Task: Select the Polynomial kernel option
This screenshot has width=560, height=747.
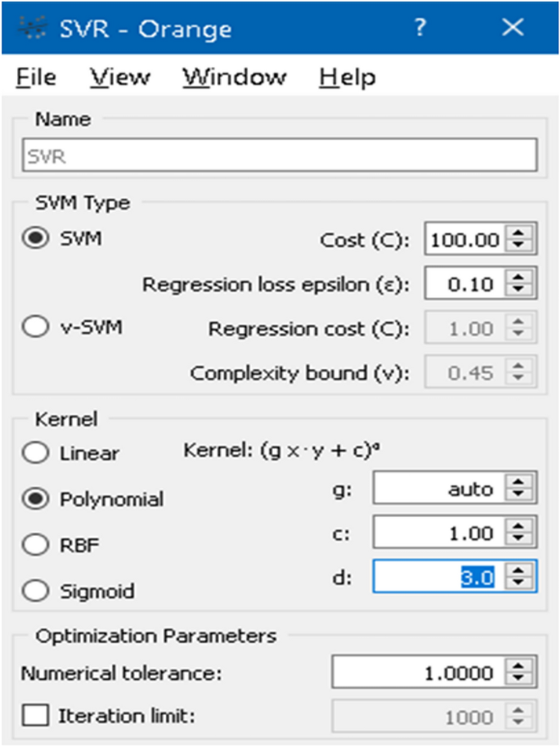Action: tap(36, 498)
